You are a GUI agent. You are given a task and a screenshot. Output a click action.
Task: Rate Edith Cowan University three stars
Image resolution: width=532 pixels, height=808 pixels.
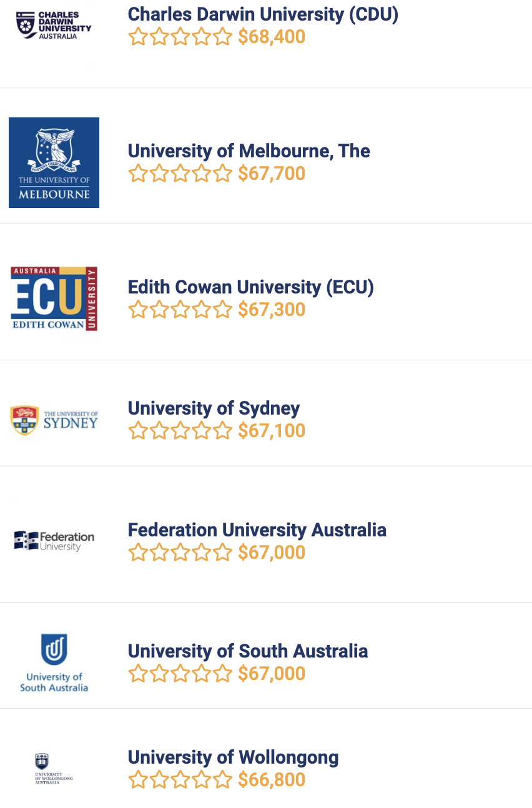click(x=180, y=310)
